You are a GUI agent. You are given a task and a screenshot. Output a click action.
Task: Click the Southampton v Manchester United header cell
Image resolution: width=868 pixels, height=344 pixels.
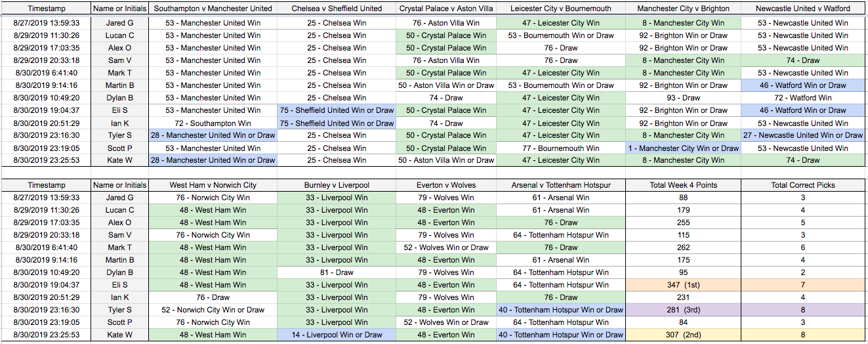pyautogui.click(x=213, y=9)
